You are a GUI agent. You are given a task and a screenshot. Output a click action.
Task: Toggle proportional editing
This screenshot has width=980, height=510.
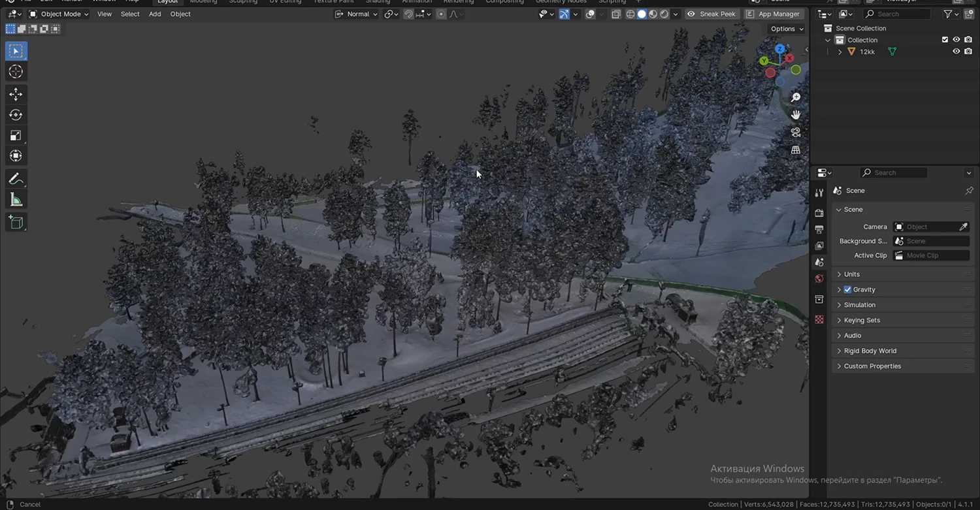click(442, 14)
